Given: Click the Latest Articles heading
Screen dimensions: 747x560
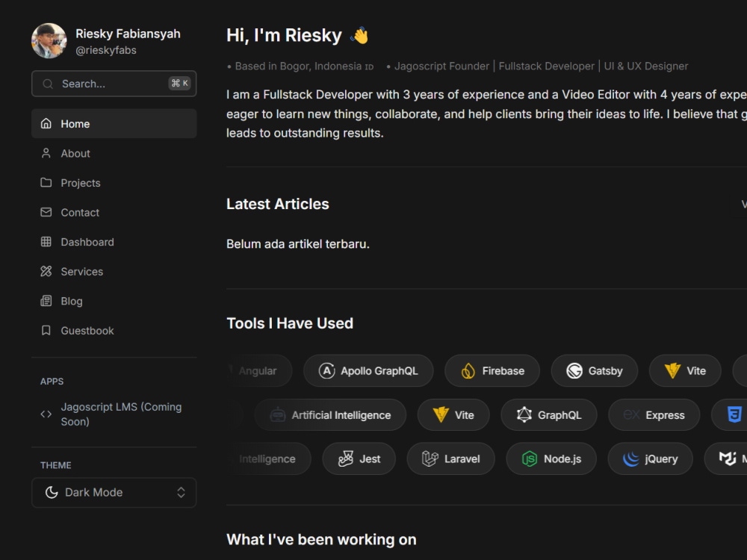Looking at the screenshot, I should pyautogui.click(x=277, y=204).
